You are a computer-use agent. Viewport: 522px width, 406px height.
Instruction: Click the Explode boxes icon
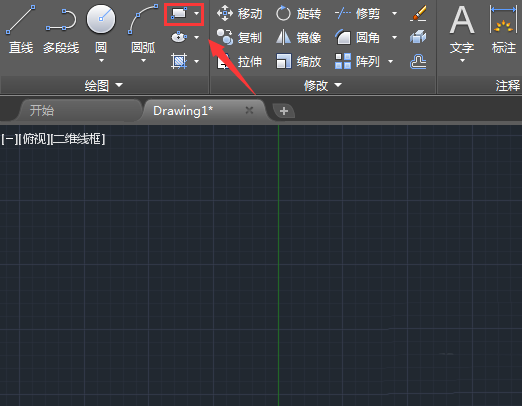pyautogui.click(x=418, y=37)
